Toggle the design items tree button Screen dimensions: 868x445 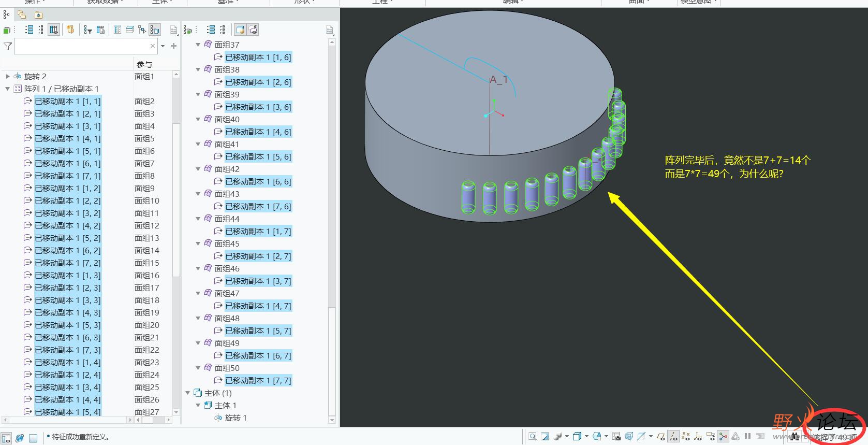click(155, 30)
